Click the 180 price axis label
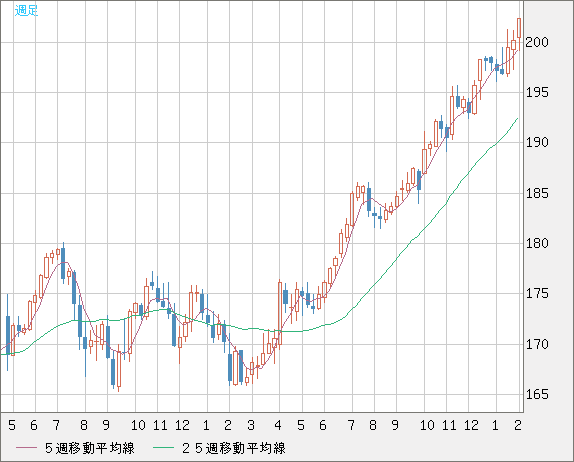Image resolution: width=574 pixels, height=462 pixels. point(537,243)
